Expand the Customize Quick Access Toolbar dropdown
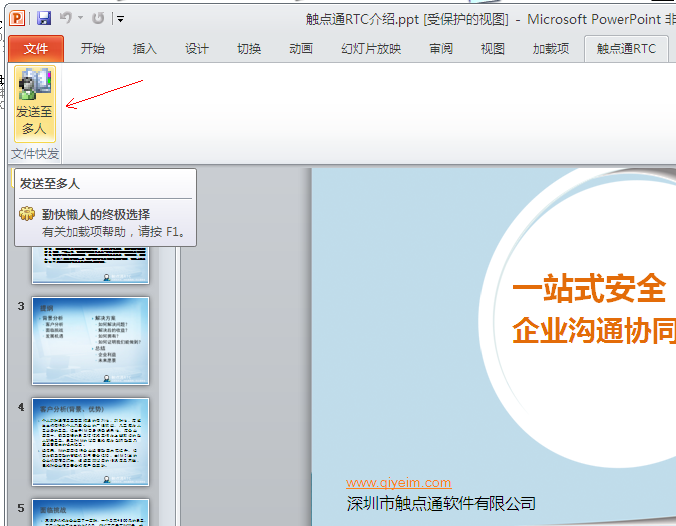Viewport: 676px width, 526px height. [x=120, y=18]
